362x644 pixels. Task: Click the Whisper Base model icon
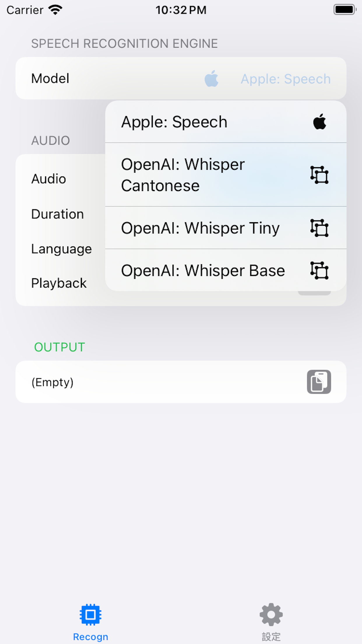319,270
